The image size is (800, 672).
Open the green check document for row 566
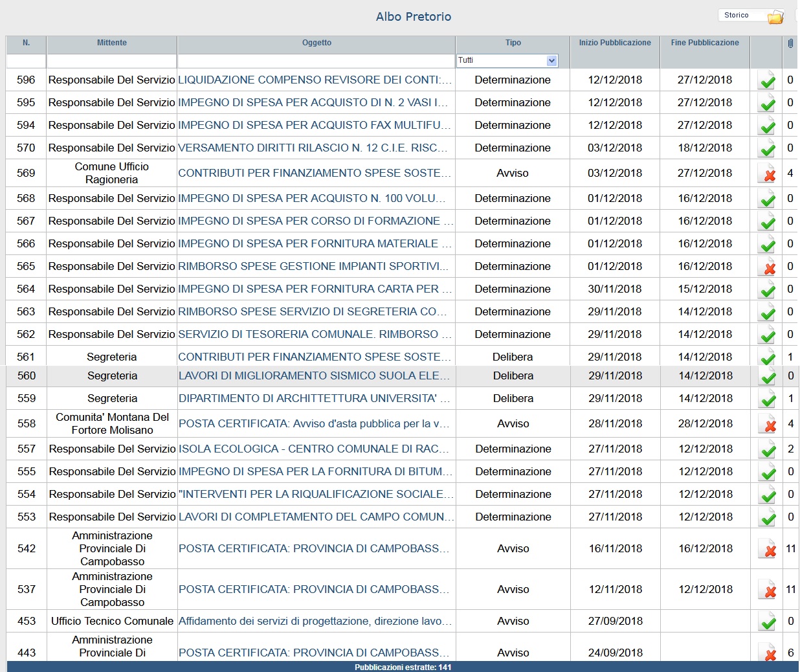tap(767, 243)
